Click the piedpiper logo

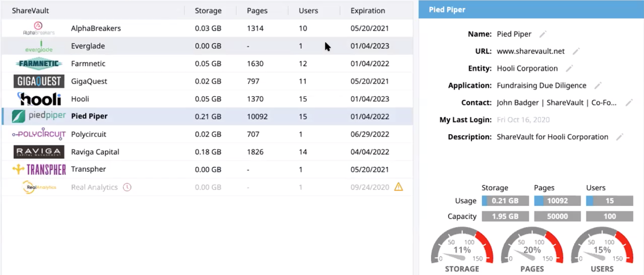(x=39, y=116)
